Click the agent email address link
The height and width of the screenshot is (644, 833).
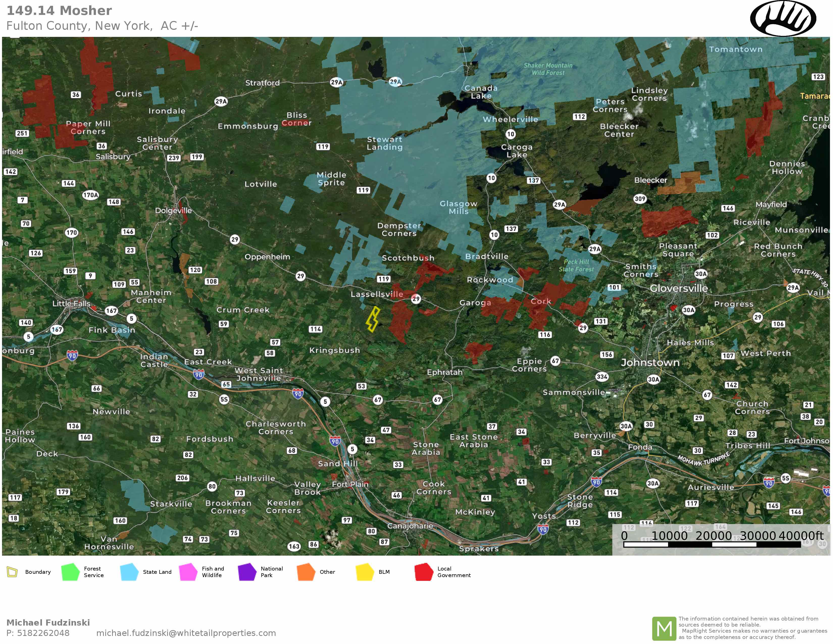(x=186, y=633)
